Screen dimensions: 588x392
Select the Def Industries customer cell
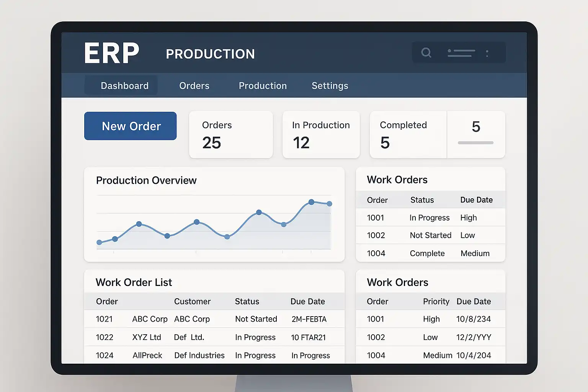coord(199,355)
